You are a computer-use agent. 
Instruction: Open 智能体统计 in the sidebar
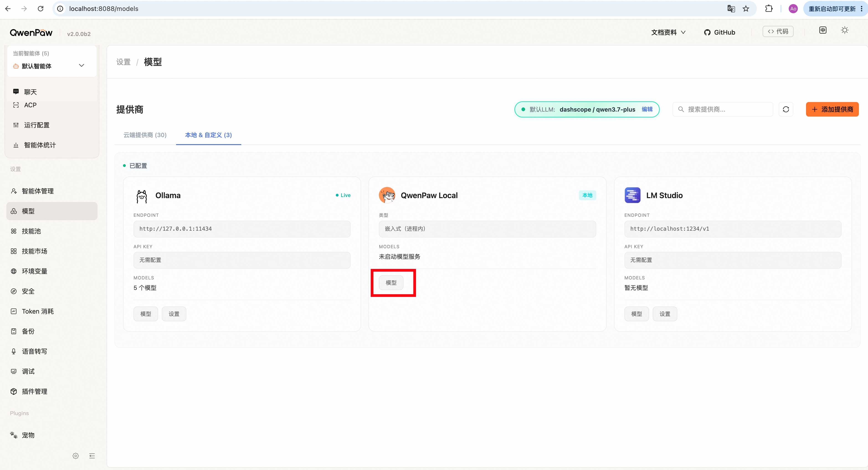(x=52, y=145)
